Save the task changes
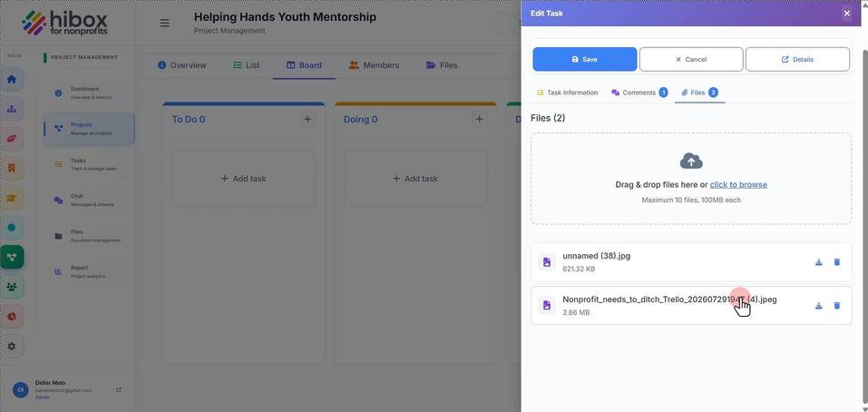The height and width of the screenshot is (412, 868). pyautogui.click(x=585, y=59)
